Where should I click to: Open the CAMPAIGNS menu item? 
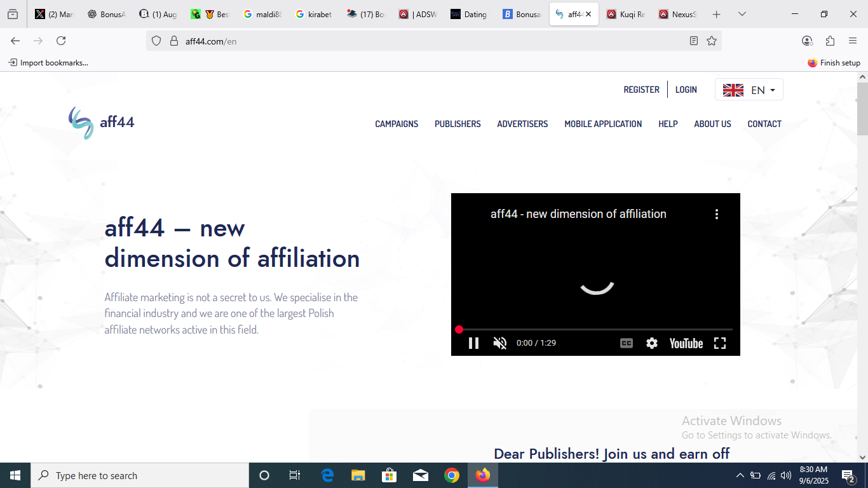tap(397, 124)
